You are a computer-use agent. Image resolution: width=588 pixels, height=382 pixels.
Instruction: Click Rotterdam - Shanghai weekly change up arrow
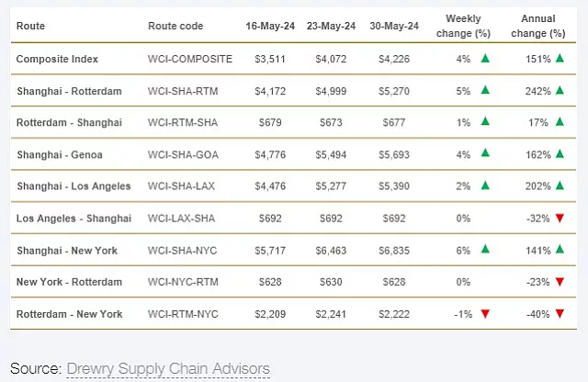pyautogui.click(x=484, y=122)
